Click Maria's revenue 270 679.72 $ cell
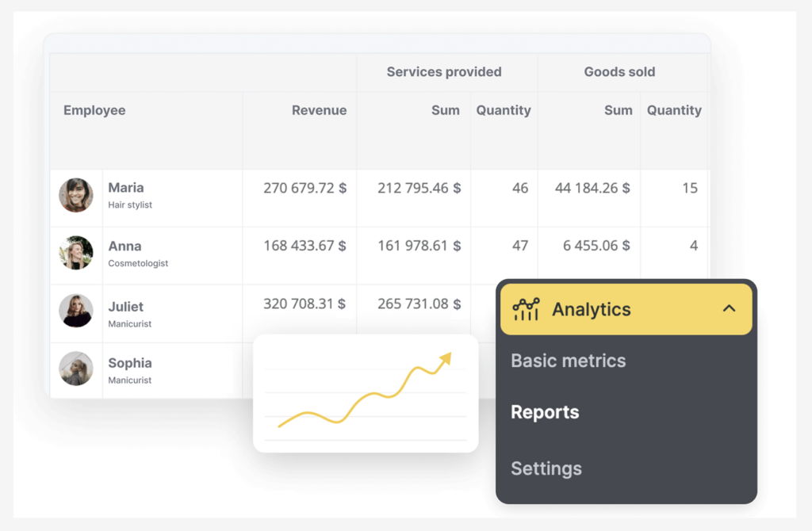812x531 pixels. click(x=304, y=188)
